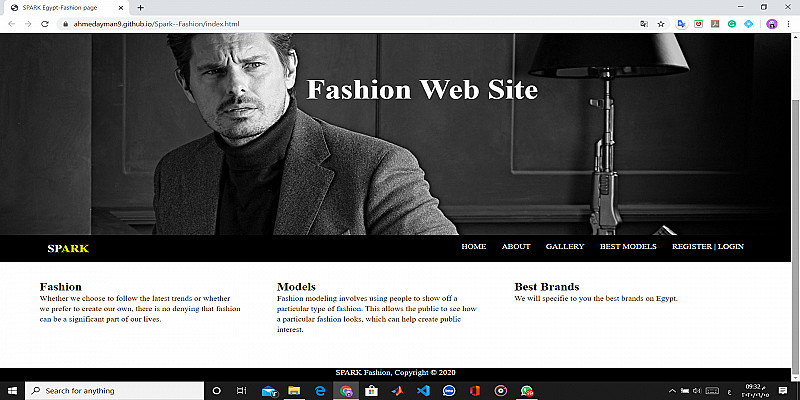Viewport: 800px width, 400px height.
Task: Open Microsoft Store on taskbar
Action: (371, 391)
